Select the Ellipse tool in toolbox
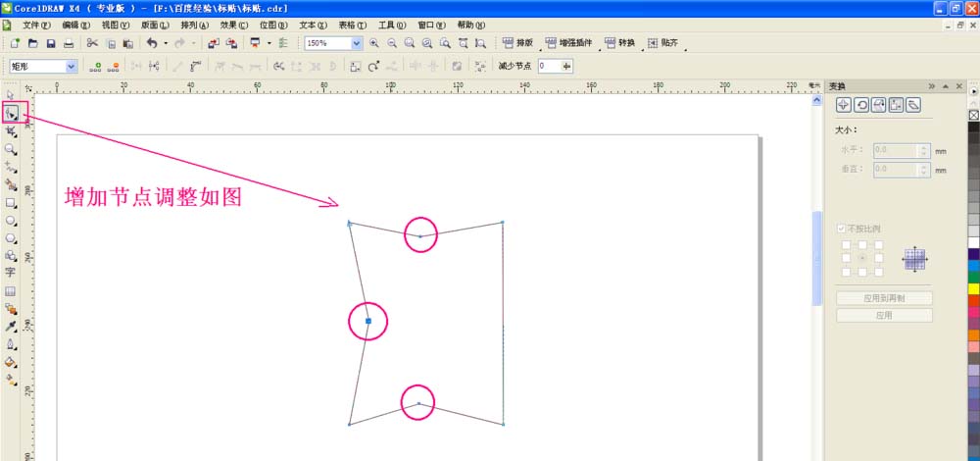This screenshot has width=980, height=461. click(x=11, y=220)
